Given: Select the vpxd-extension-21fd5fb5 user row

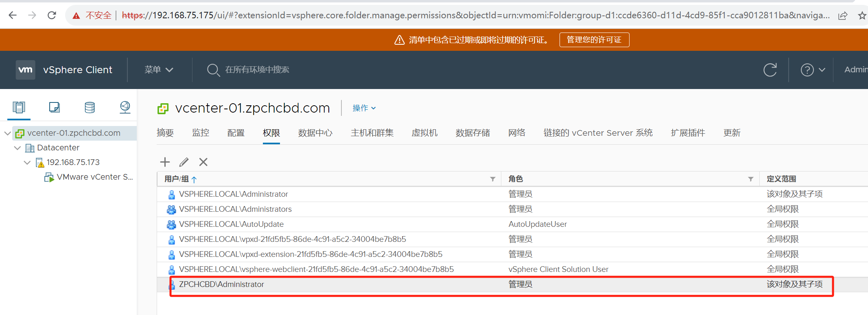Looking at the screenshot, I should pyautogui.click(x=512, y=254).
